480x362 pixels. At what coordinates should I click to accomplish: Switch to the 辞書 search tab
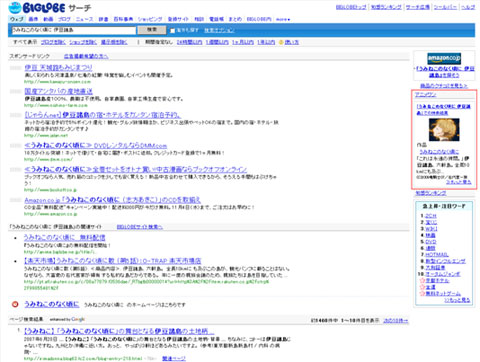103,19
